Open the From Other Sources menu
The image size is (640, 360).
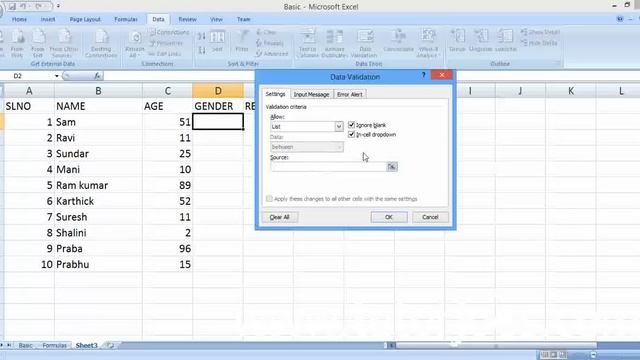pos(63,43)
